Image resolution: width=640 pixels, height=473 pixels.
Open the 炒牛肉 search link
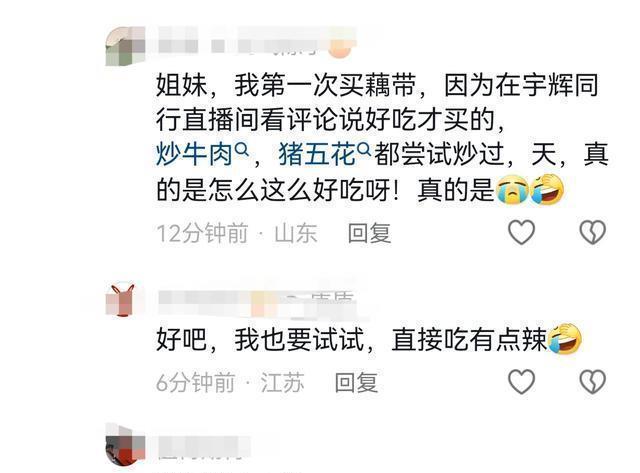point(194,155)
